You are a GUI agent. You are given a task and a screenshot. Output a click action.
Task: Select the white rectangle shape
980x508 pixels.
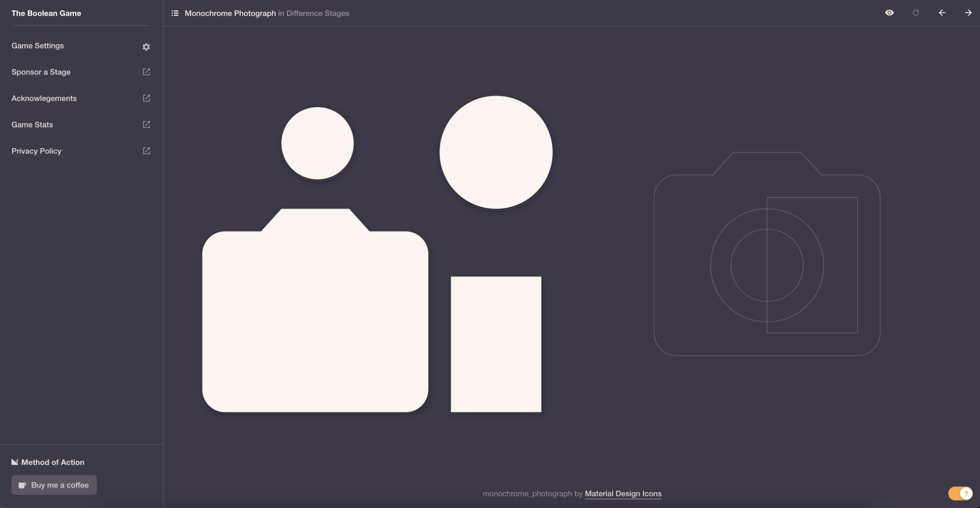click(x=495, y=344)
